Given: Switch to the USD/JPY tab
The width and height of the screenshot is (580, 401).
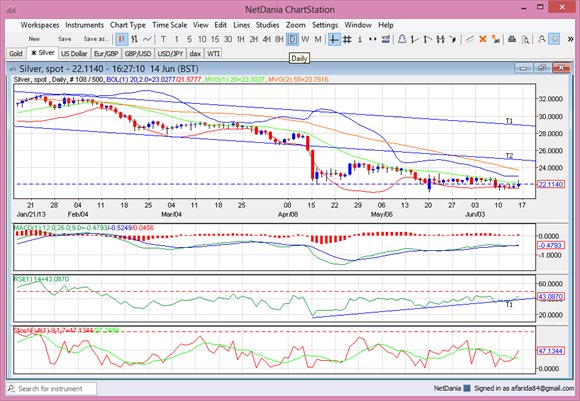Looking at the screenshot, I should (170, 54).
